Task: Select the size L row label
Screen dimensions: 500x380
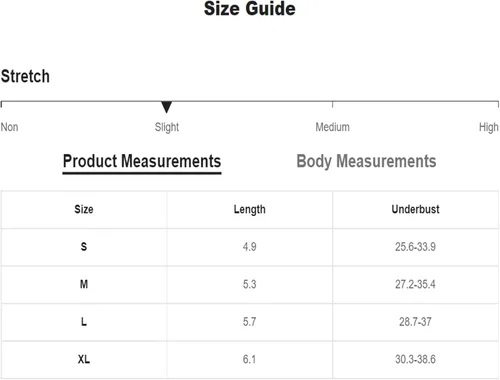Action: 84,322
